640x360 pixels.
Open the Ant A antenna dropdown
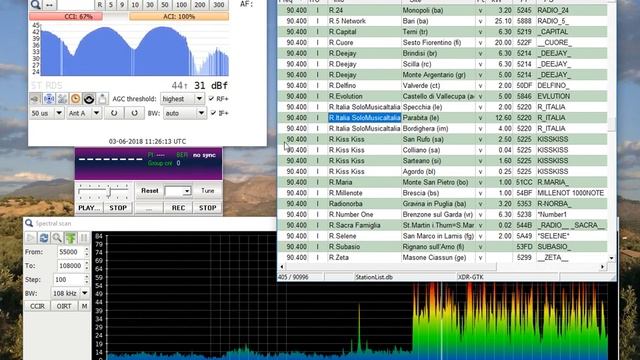pyautogui.click(x=84, y=113)
